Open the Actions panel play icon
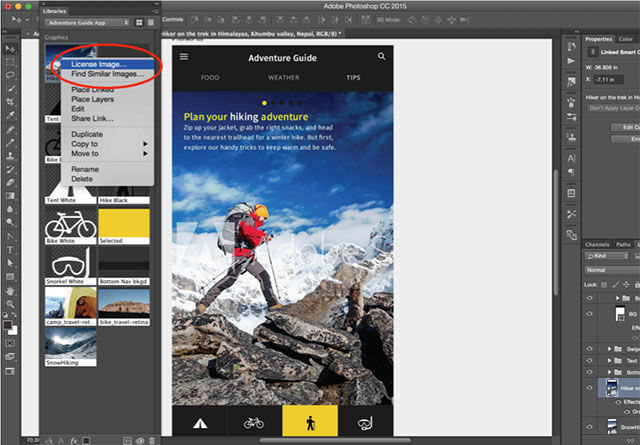The height and width of the screenshot is (445, 640). (x=571, y=61)
